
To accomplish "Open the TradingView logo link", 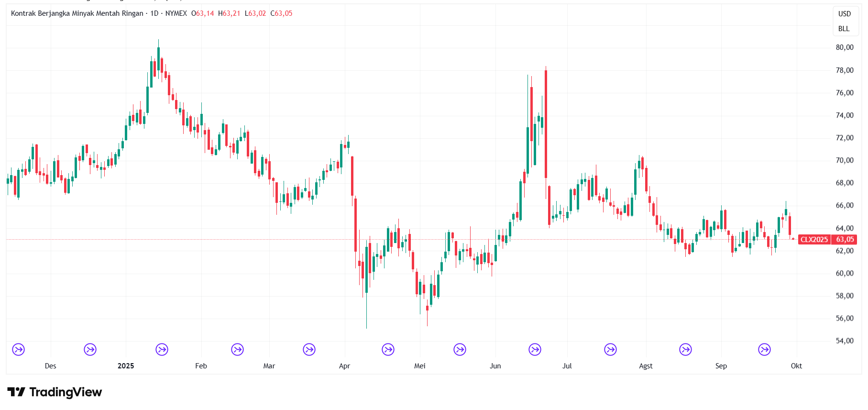I will pos(55,392).
